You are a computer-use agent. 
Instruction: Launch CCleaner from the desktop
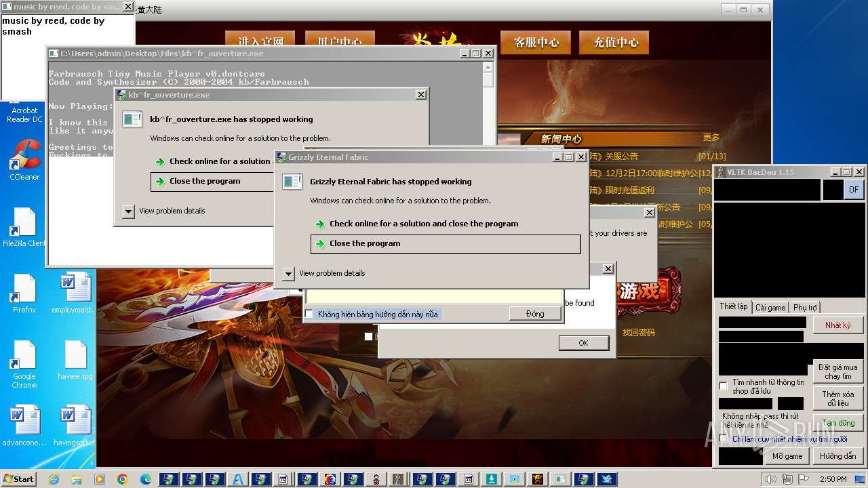pyautogui.click(x=24, y=160)
